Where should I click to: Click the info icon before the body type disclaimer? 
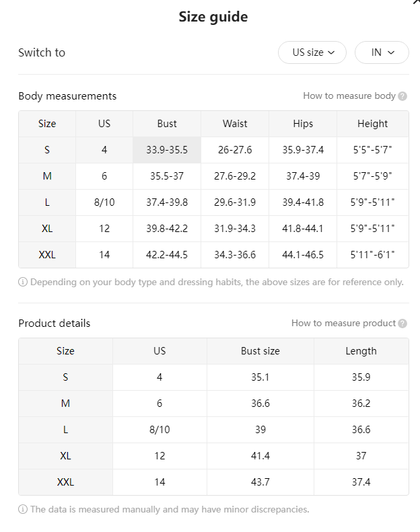[x=23, y=282]
